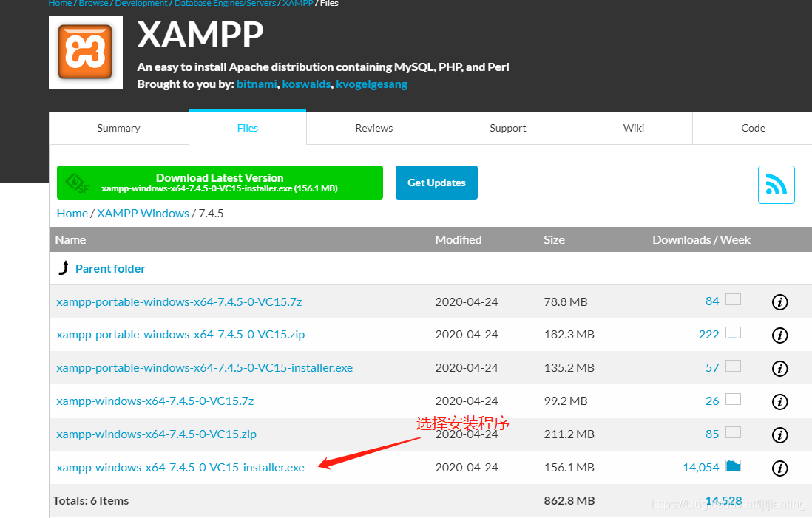Show info for xampp-portable-windows-x64-7.4.5-0-VC15.7z

pos(779,302)
